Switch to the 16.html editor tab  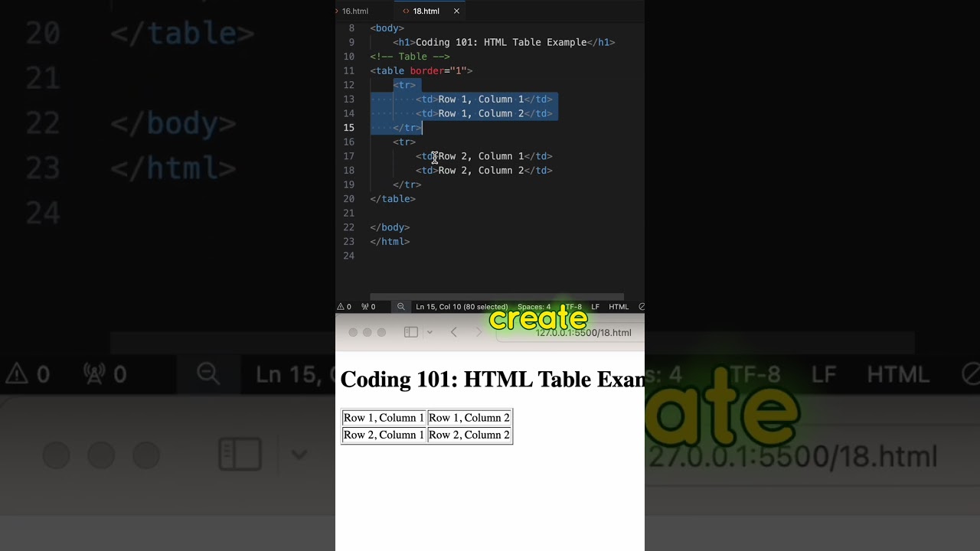click(354, 11)
